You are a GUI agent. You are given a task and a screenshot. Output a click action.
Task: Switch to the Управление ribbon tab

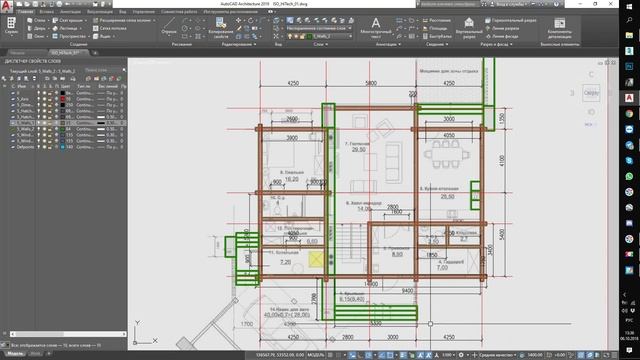pyautogui.click(x=144, y=12)
